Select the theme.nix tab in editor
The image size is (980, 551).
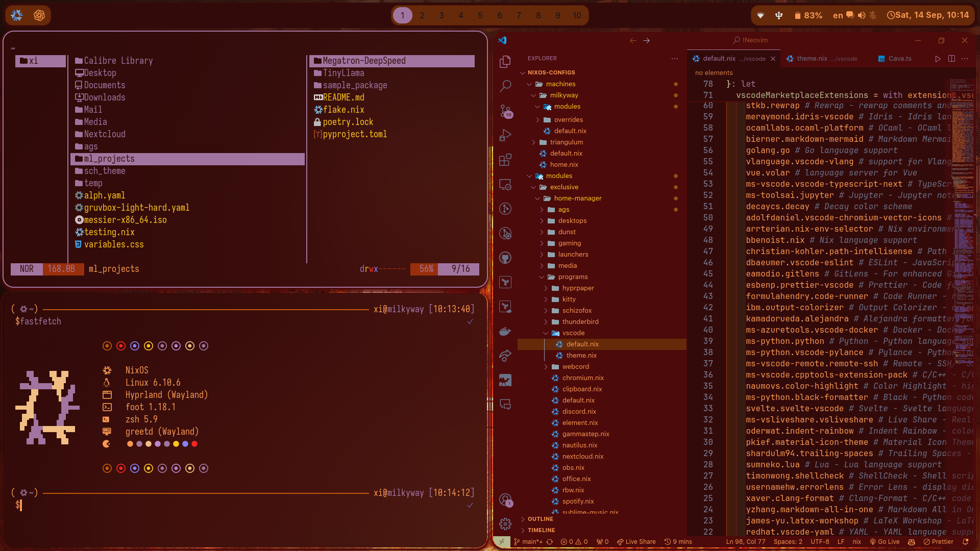coord(812,59)
